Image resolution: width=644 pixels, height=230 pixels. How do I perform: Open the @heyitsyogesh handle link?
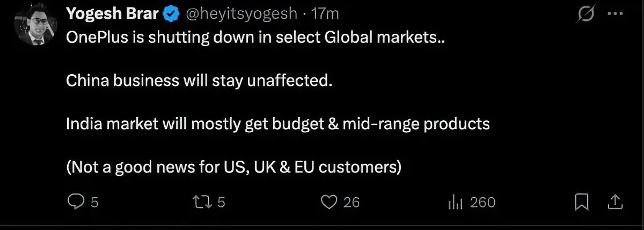pos(241,14)
